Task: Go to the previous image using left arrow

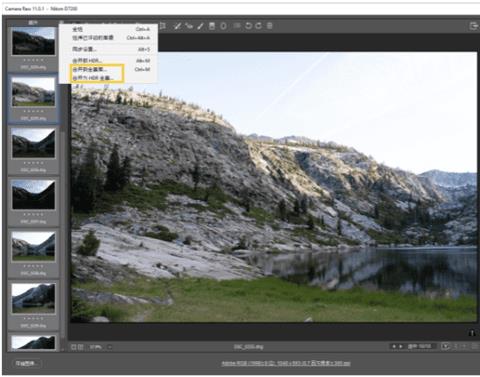Action: click(x=394, y=346)
